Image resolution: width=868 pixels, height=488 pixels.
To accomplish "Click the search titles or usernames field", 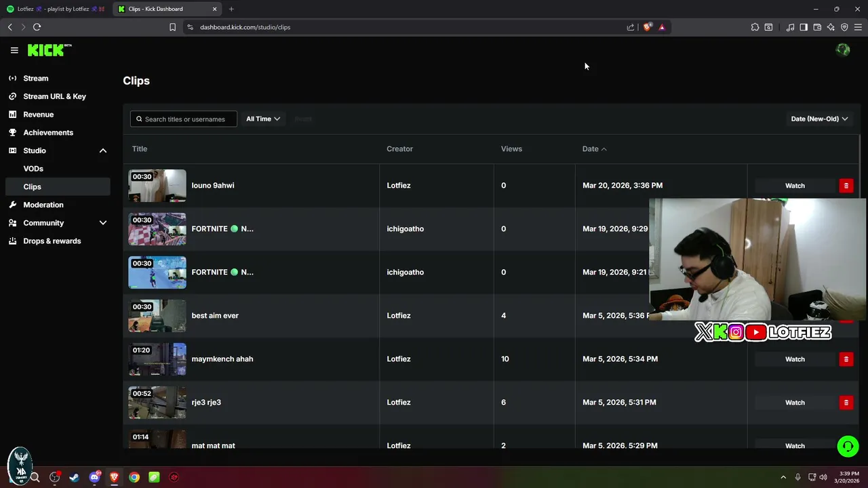I will [x=184, y=119].
